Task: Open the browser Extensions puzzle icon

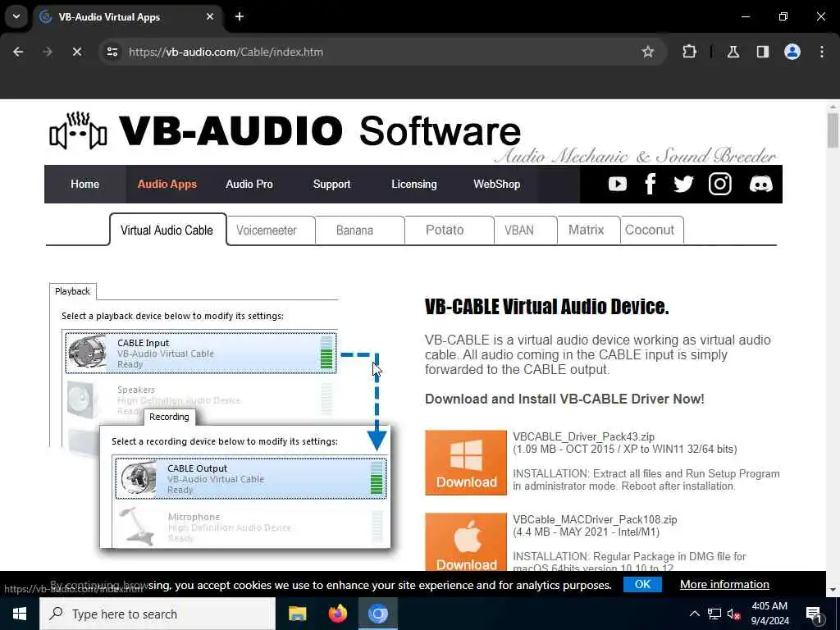Action: point(689,52)
